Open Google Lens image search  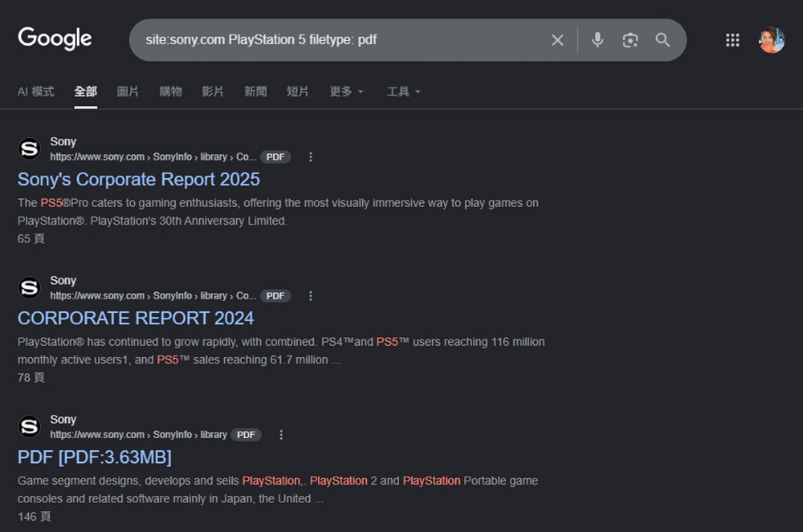[x=630, y=40]
